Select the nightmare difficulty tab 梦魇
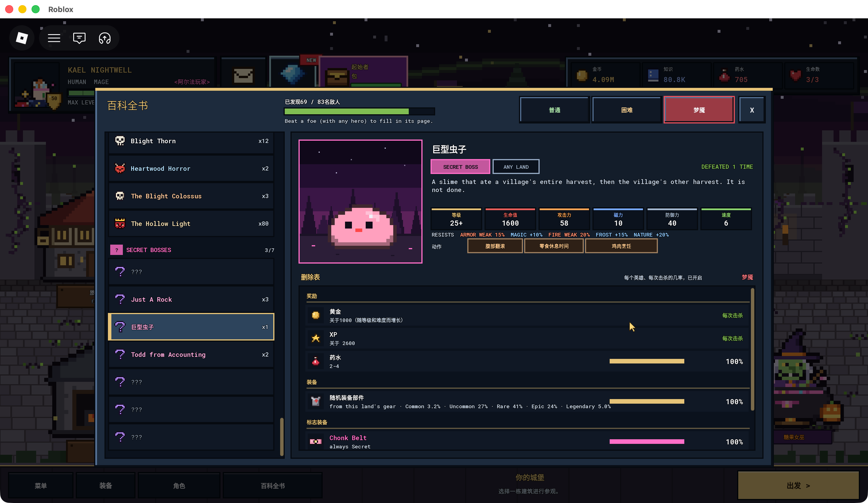This screenshot has height=503, width=868. pos(699,110)
